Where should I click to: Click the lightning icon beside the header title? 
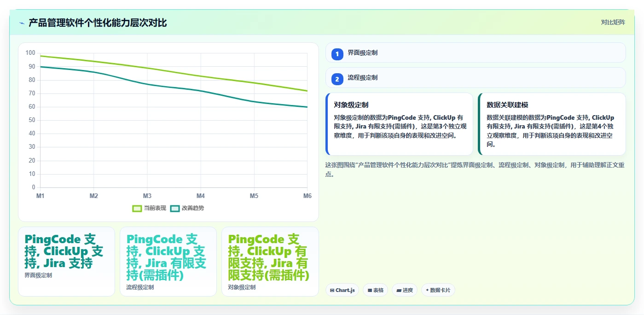(22, 23)
